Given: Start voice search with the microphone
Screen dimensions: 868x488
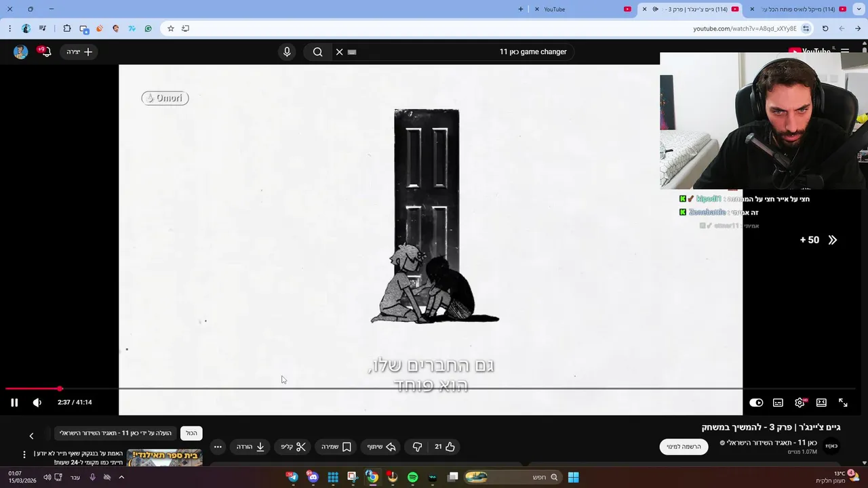Looking at the screenshot, I should 287,52.
